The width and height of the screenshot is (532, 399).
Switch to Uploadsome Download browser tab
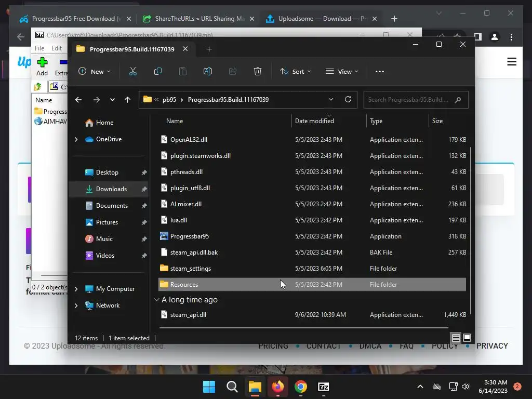[321, 19]
